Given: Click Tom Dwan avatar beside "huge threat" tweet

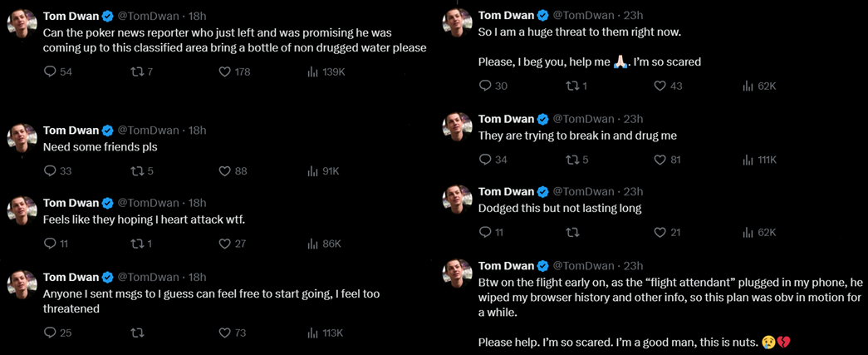Looking at the screenshot, I should pos(458,23).
